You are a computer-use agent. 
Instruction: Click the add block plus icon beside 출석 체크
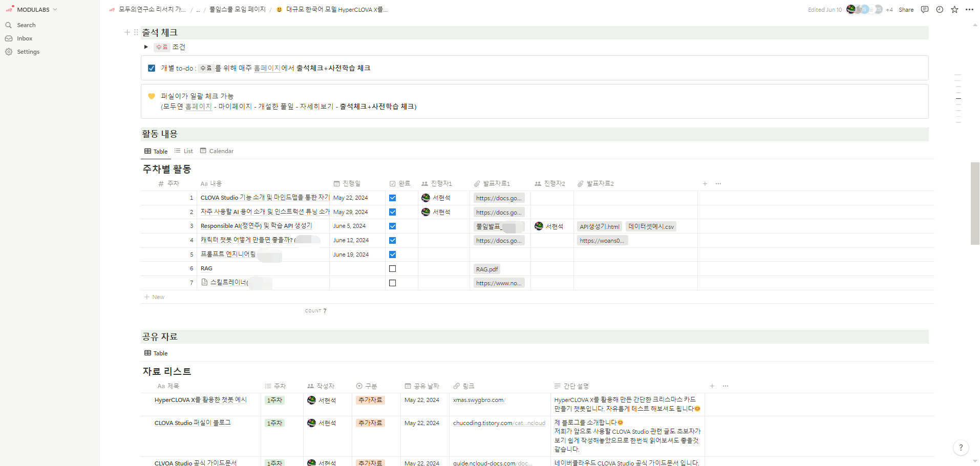(x=127, y=32)
